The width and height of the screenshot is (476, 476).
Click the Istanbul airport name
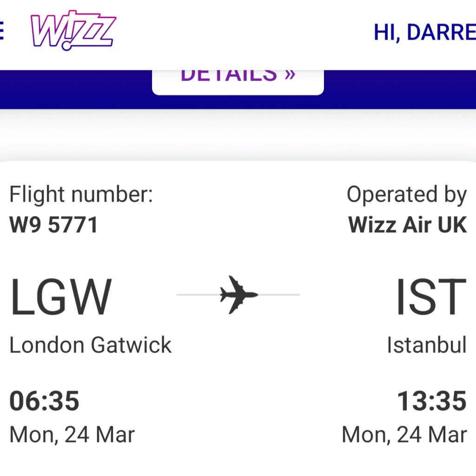[x=427, y=345]
